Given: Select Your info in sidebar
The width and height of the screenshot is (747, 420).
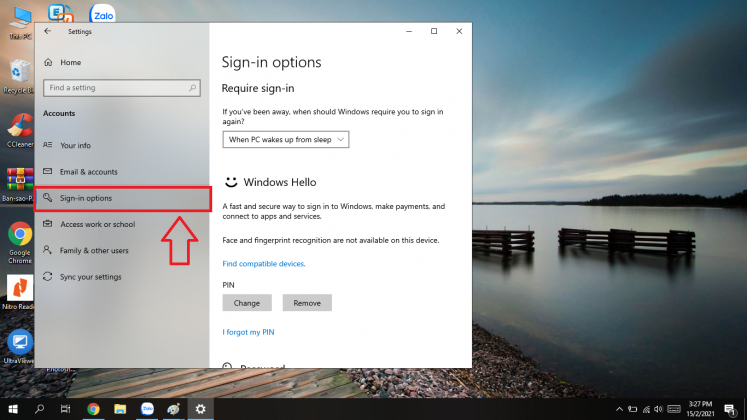Looking at the screenshot, I should (75, 145).
